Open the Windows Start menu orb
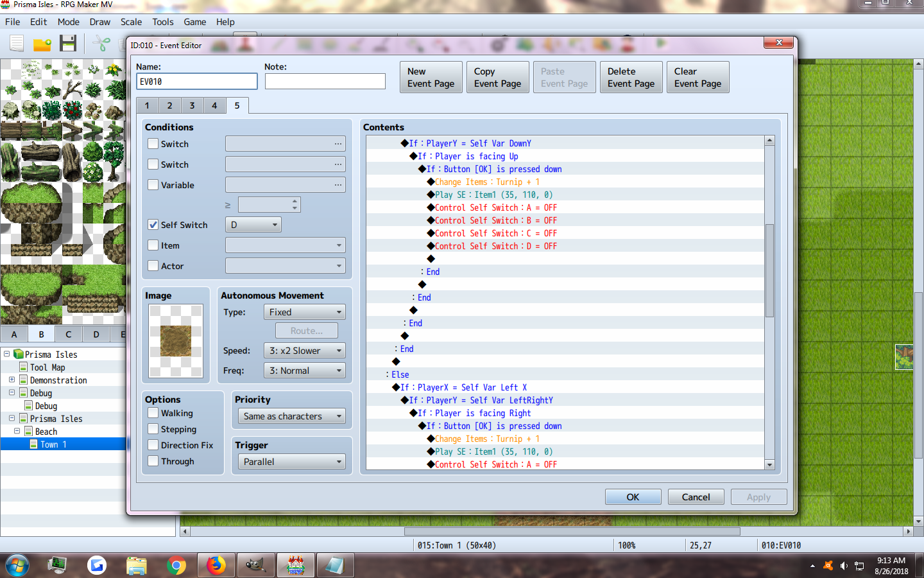Screen dimensions: 924x578 (x=17, y=565)
